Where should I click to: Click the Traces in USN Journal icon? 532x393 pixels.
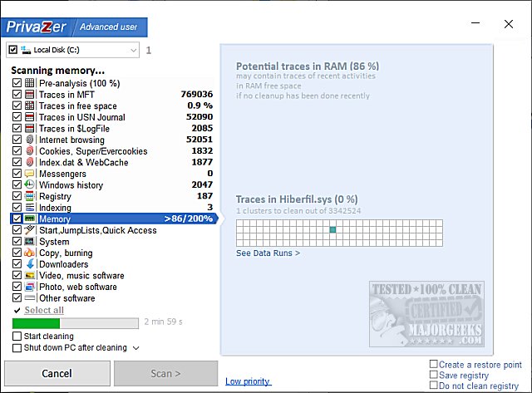pyautogui.click(x=30, y=117)
